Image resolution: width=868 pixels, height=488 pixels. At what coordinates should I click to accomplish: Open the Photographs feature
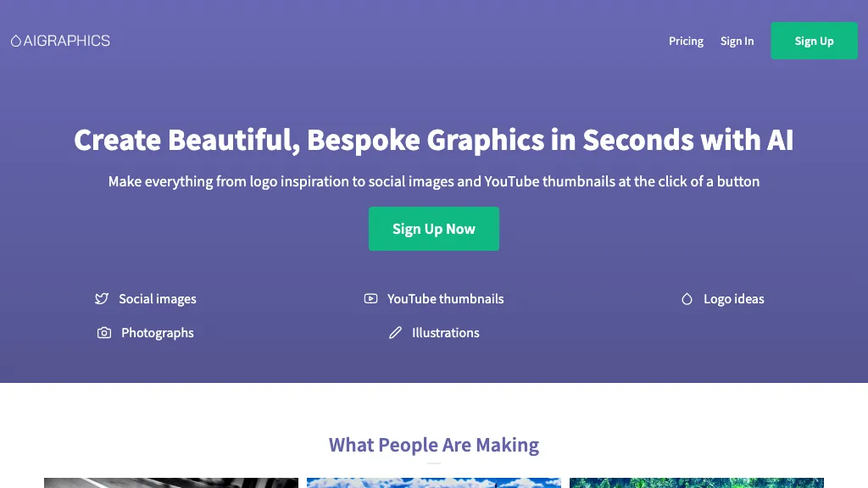(x=157, y=332)
